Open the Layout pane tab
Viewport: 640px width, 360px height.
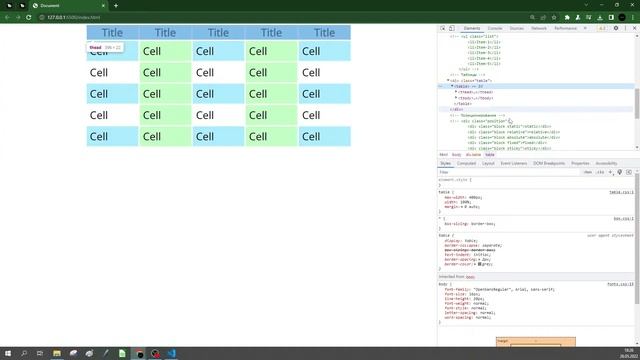click(488, 163)
